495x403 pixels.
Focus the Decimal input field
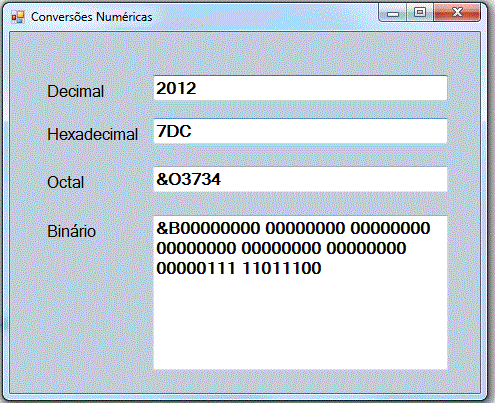pos(300,88)
